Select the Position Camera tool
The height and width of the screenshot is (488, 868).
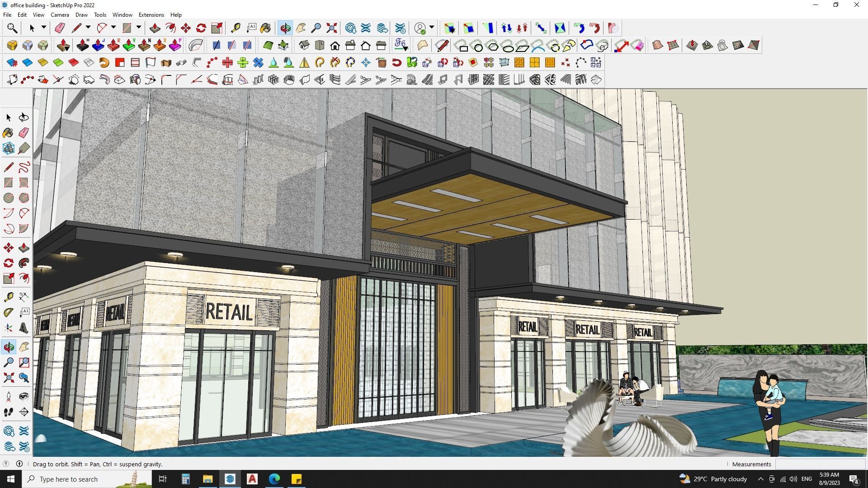click(9, 397)
